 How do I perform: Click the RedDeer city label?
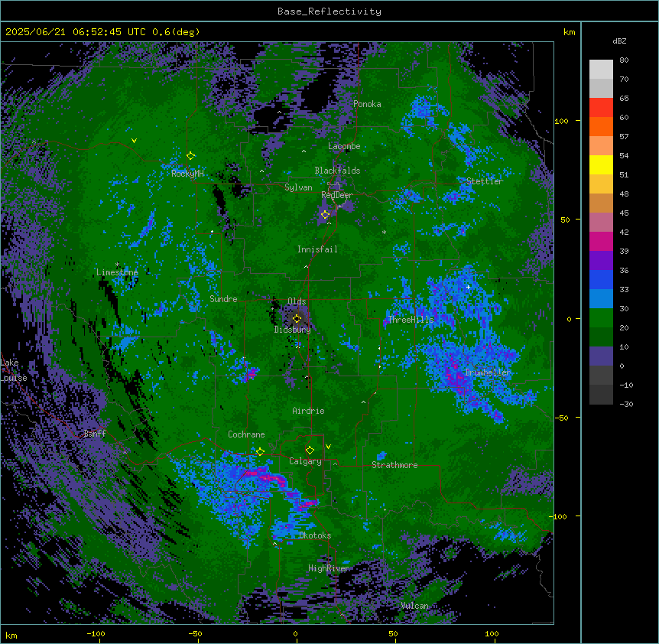(337, 195)
